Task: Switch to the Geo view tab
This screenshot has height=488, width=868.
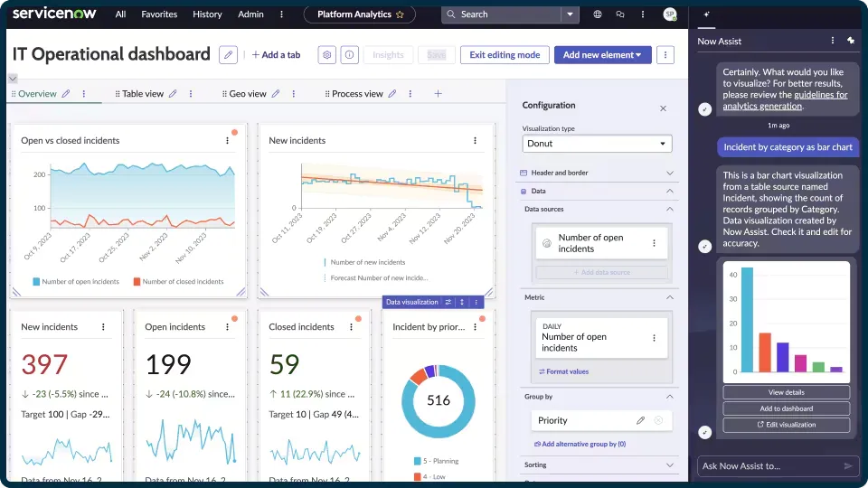Action: [248, 94]
